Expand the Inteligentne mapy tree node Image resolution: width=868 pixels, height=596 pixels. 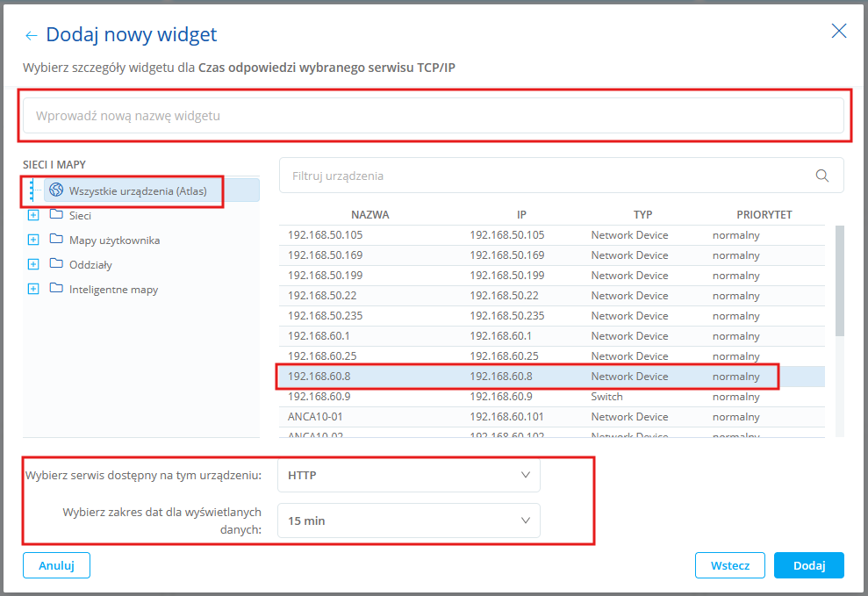[x=33, y=289]
